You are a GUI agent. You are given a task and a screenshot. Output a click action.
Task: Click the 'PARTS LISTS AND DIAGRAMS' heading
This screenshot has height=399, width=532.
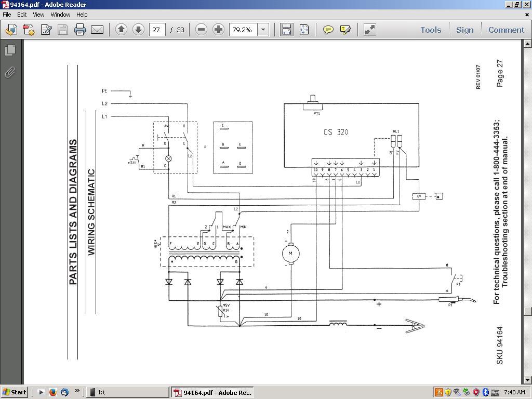[73, 212]
